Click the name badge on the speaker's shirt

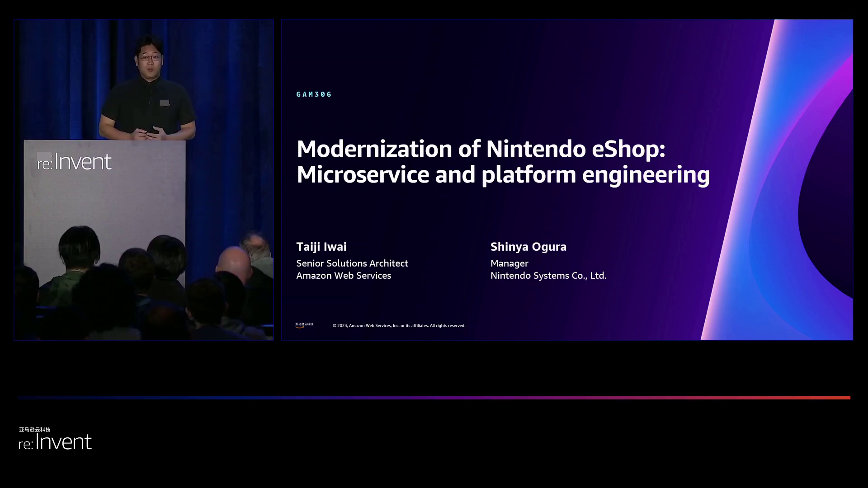165,103
